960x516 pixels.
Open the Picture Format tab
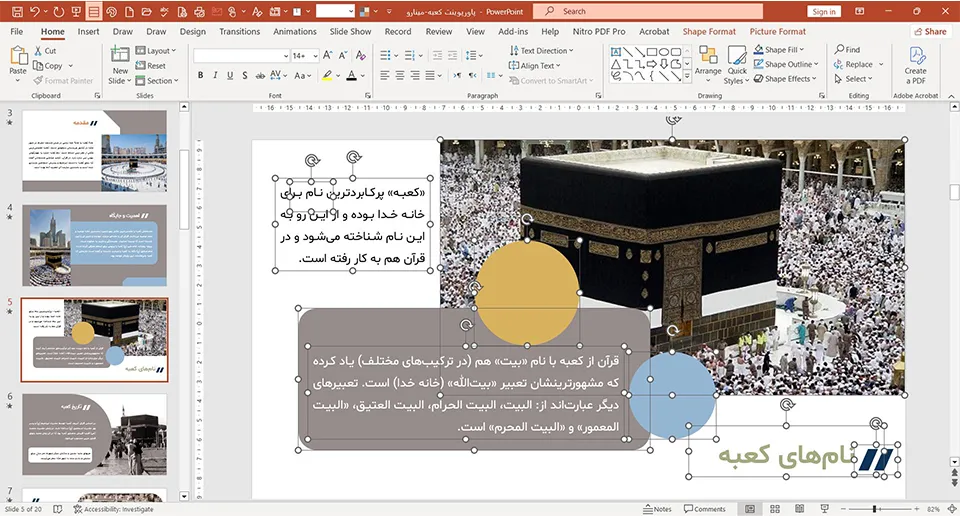(778, 31)
